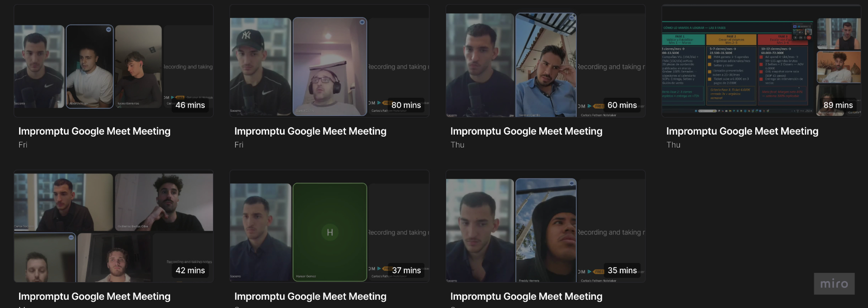Viewport: 868px width, 308px height.
Task: Click the "Thu" label under the 89 mins meeting
Action: (x=674, y=145)
